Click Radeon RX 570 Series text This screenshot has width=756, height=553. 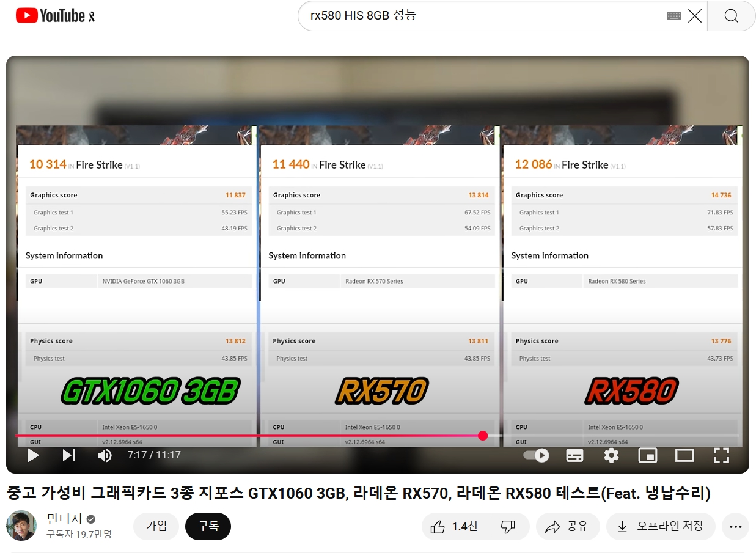[x=374, y=281]
